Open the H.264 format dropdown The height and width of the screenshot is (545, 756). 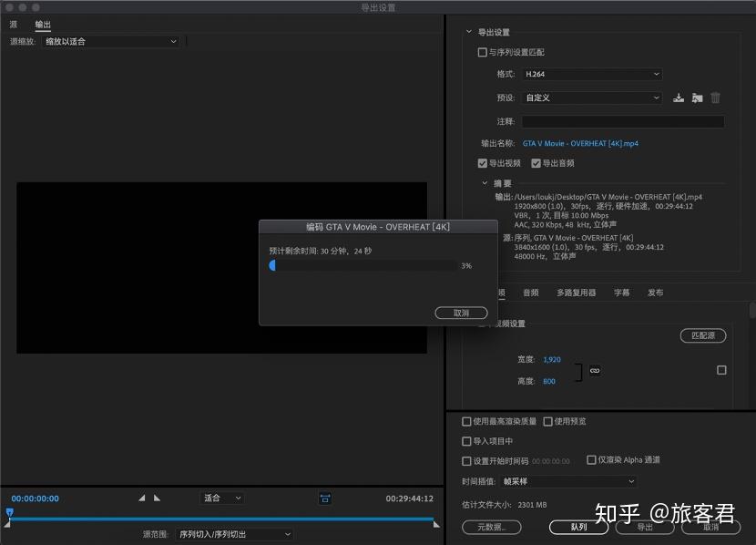(x=592, y=74)
